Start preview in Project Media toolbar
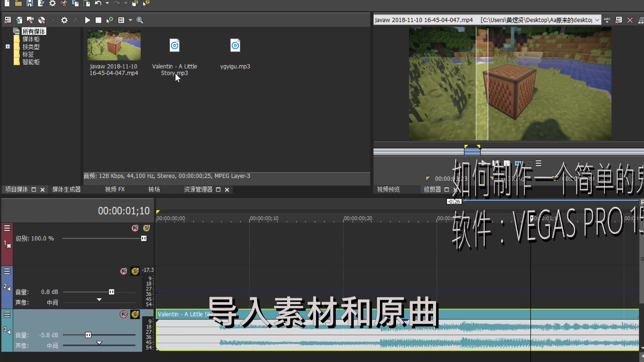The image size is (644, 362). coord(87,20)
